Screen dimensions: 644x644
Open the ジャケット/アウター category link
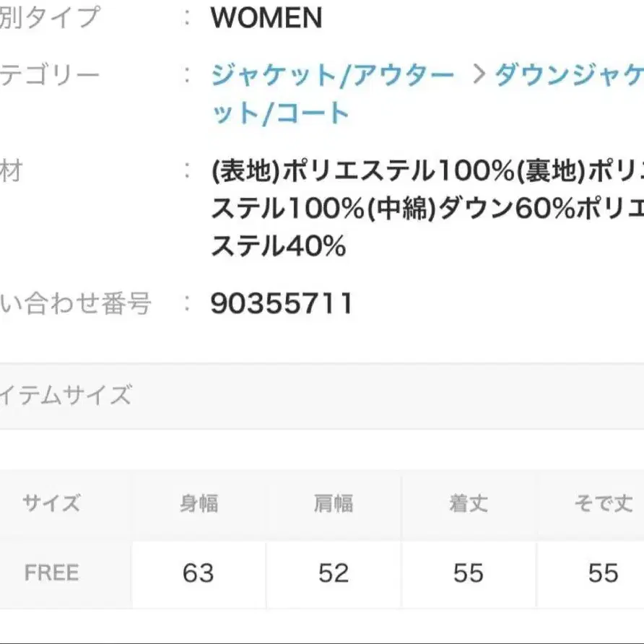332,75
